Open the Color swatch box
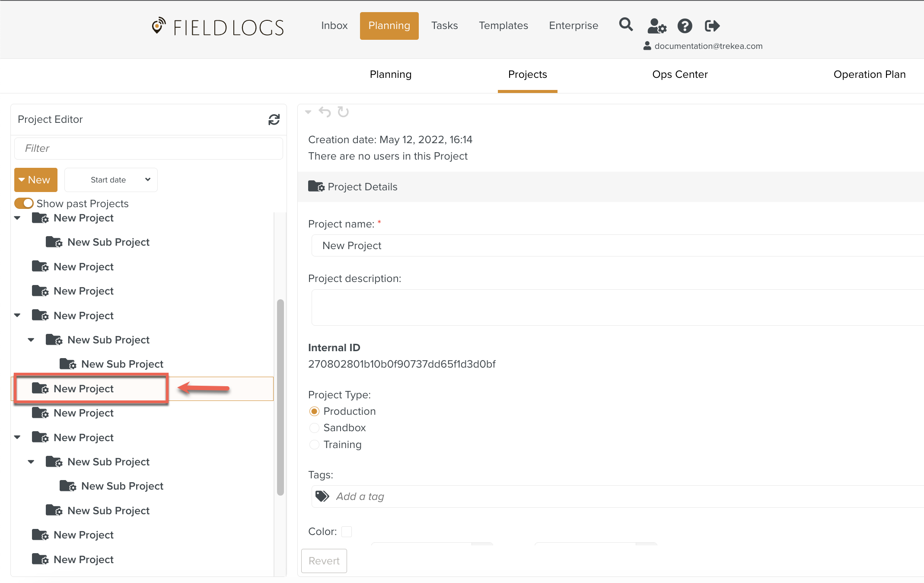Screen dimensions: 924x583 tap(346, 532)
